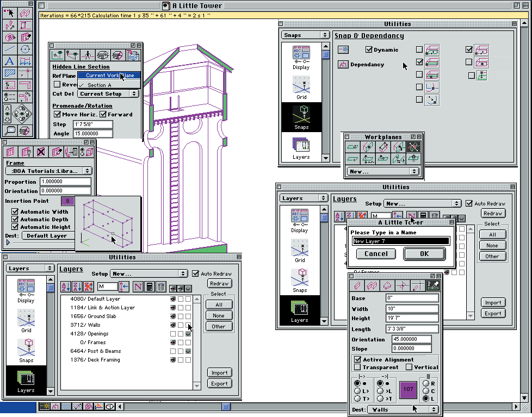Open the Cut Del Current Setup dropdown
532x417 pixels.
pyautogui.click(x=109, y=94)
